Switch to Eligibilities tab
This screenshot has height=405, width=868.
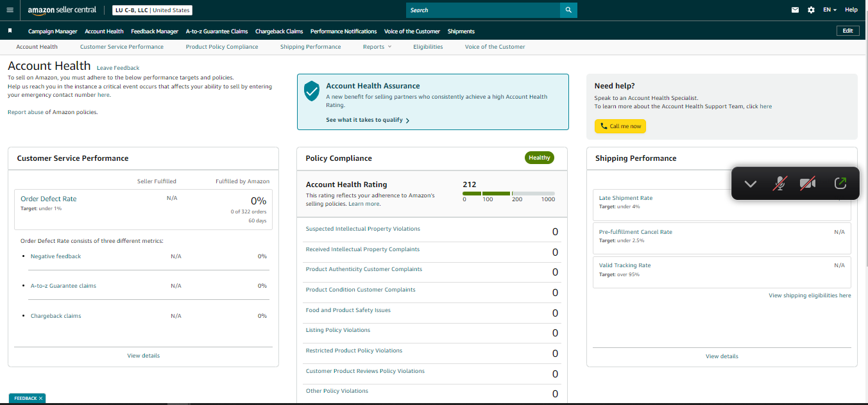(x=428, y=47)
